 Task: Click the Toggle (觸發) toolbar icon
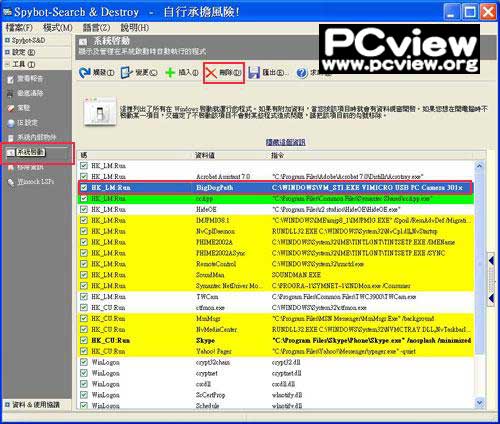[x=85, y=72]
